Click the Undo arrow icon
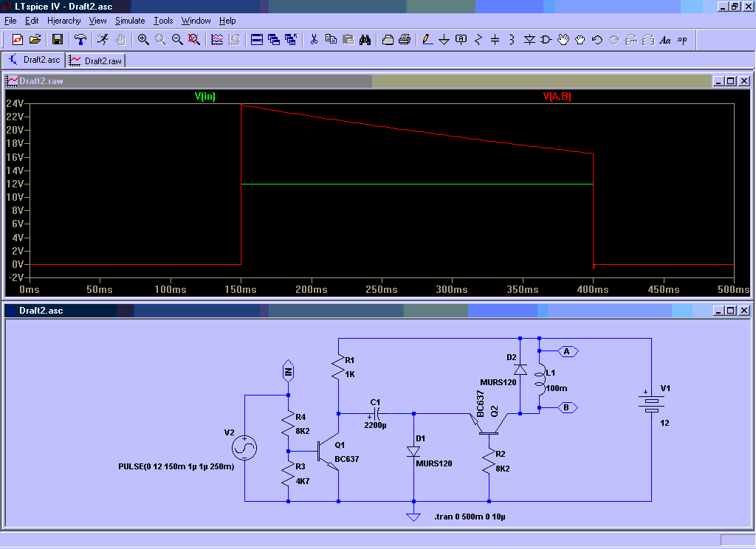 click(x=597, y=40)
